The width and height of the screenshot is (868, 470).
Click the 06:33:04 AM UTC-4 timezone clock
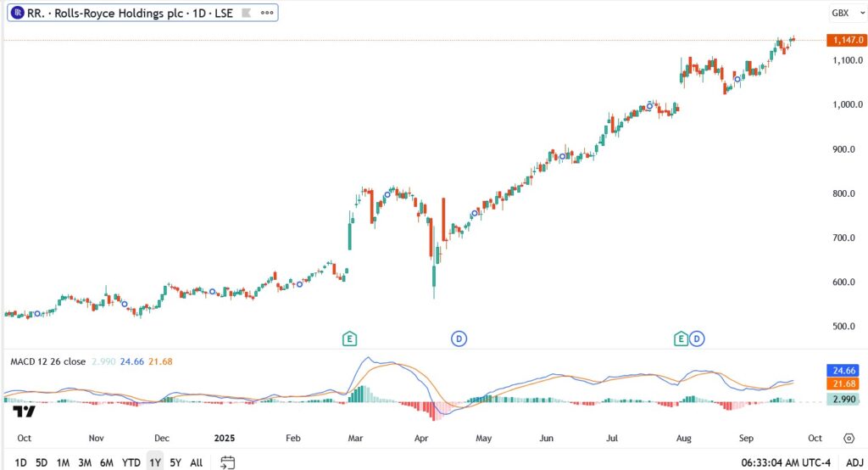[x=786, y=462]
